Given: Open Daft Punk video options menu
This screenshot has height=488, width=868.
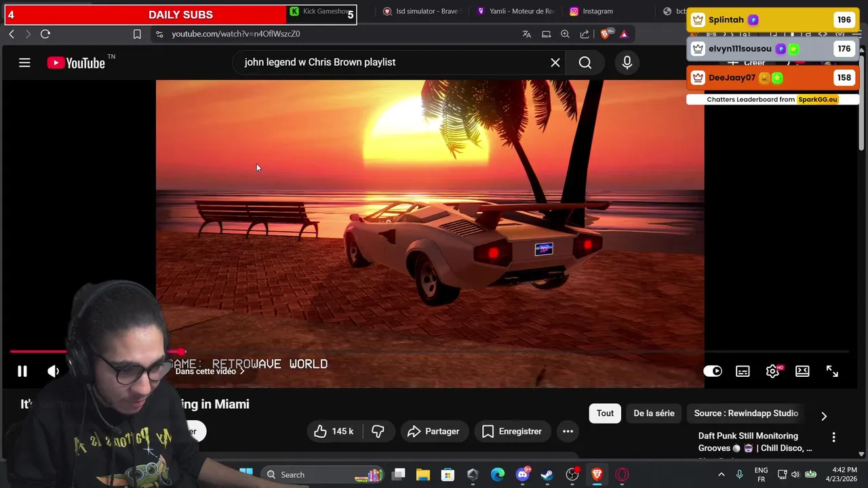Looking at the screenshot, I should [833, 437].
